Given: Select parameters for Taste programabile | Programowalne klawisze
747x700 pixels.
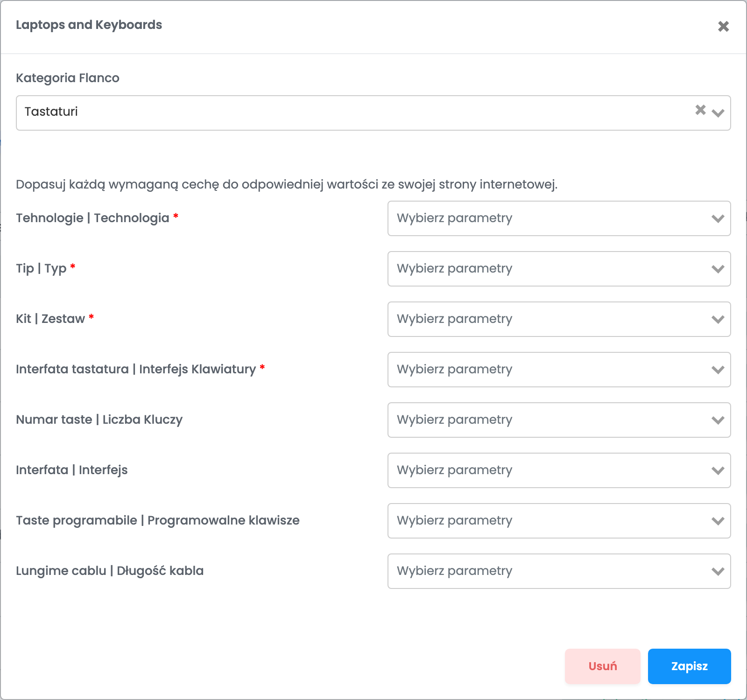Looking at the screenshot, I should 559,521.
